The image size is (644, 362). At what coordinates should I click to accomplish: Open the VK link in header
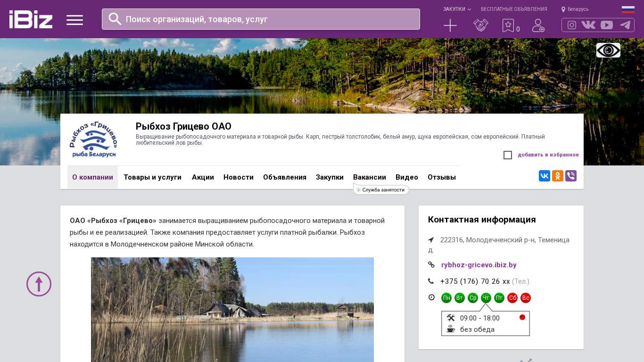coord(588,25)
